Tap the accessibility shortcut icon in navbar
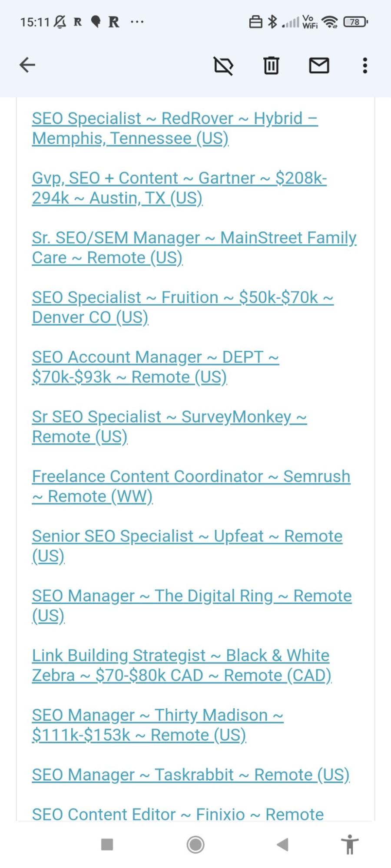Viewport: 391px width, 868px height. (x=350, y=845)
